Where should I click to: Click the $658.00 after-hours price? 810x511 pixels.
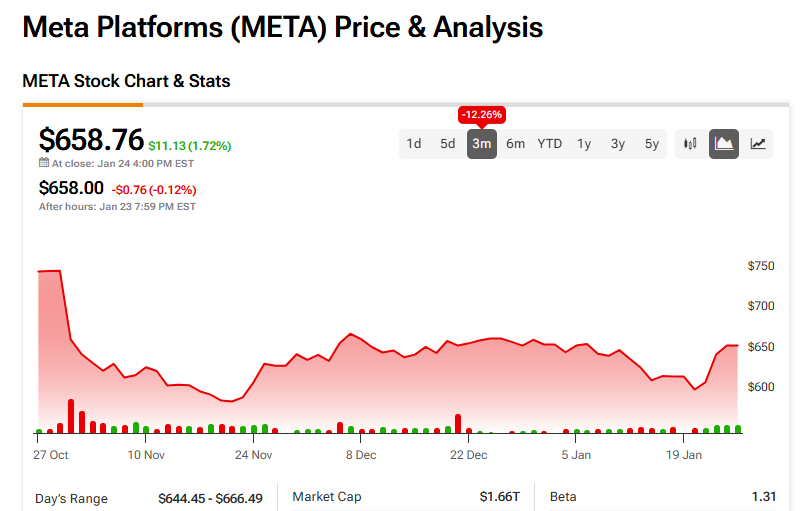71,188
